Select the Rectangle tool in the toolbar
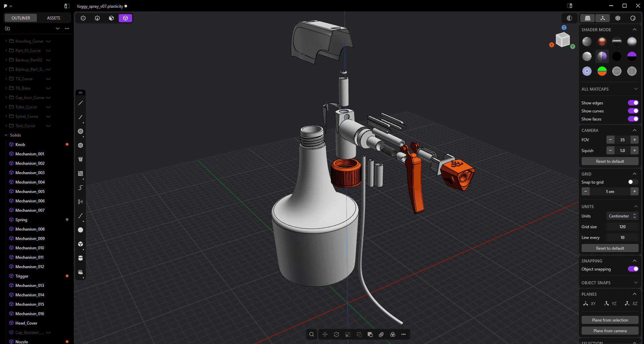644x344 pixels. tap(80, 174)
